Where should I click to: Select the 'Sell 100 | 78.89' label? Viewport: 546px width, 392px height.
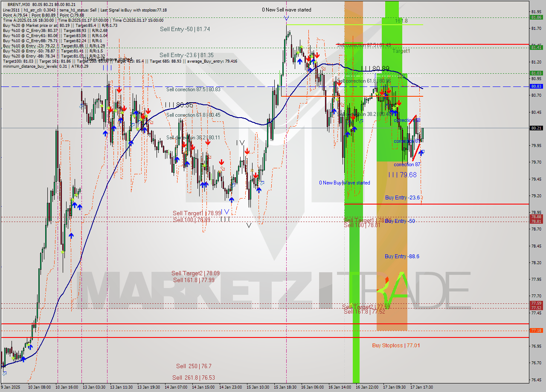tap(192, 219)
